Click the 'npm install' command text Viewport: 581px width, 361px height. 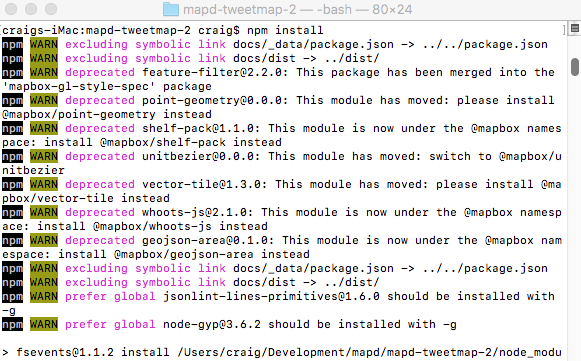[x=285, y=30]
